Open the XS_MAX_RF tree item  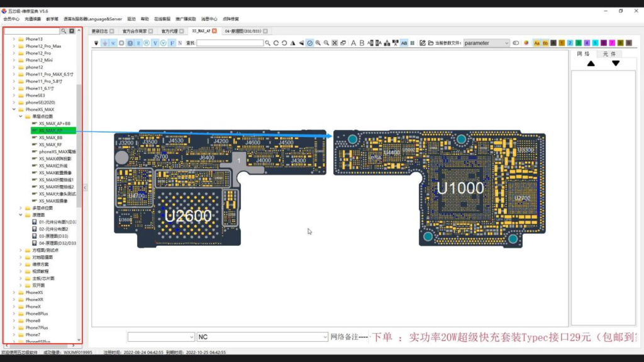click(x=50, y=145)
